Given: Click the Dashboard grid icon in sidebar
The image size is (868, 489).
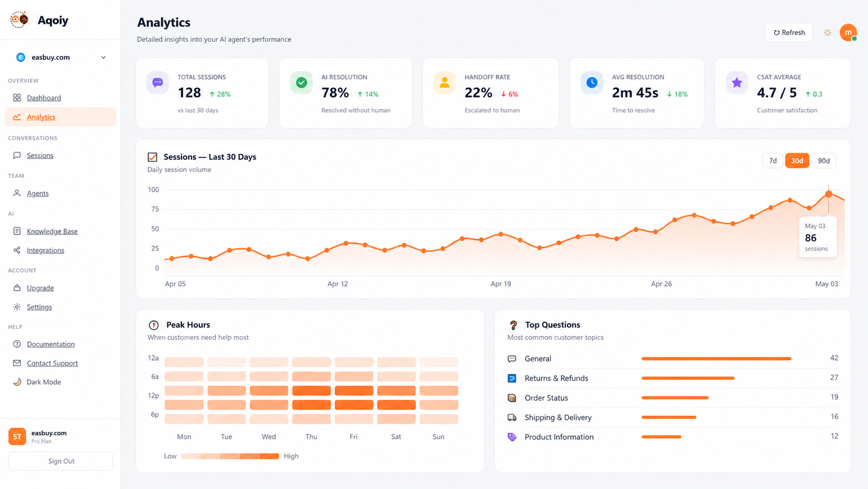Looking at the screenshot, I should [17, 98].
